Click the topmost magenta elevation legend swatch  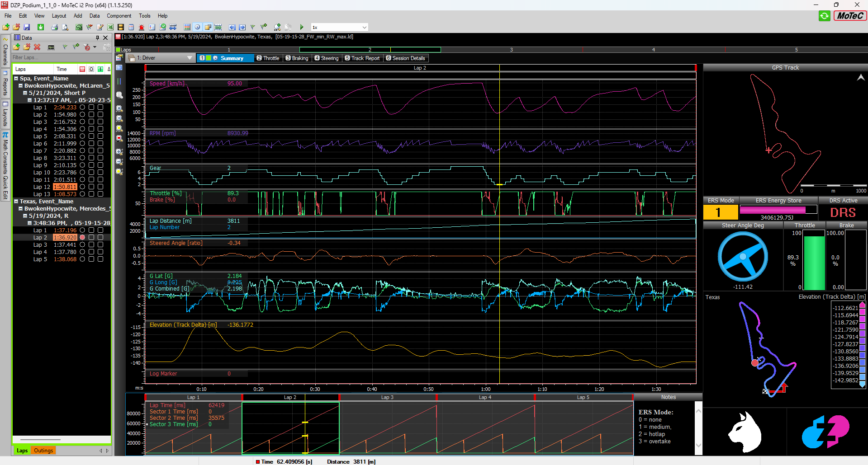863,305
